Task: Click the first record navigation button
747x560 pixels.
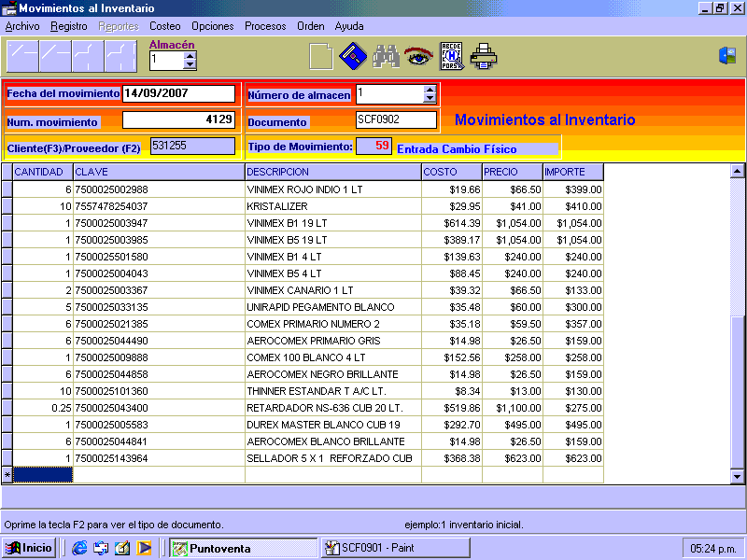Action: [x=22, y=57]
